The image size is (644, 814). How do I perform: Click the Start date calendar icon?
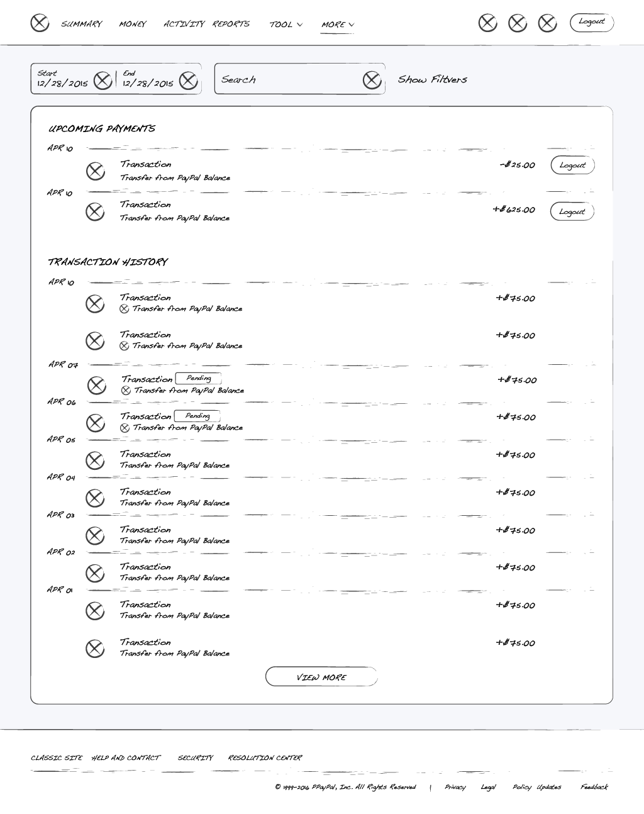pyautogui.click(x=103, y=81)
